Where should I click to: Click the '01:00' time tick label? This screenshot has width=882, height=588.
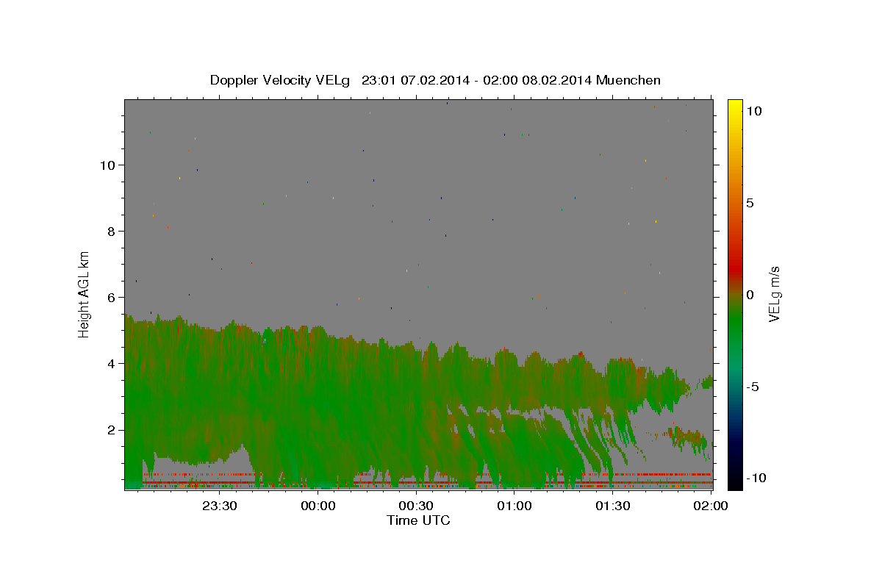(x=514, y=506)
